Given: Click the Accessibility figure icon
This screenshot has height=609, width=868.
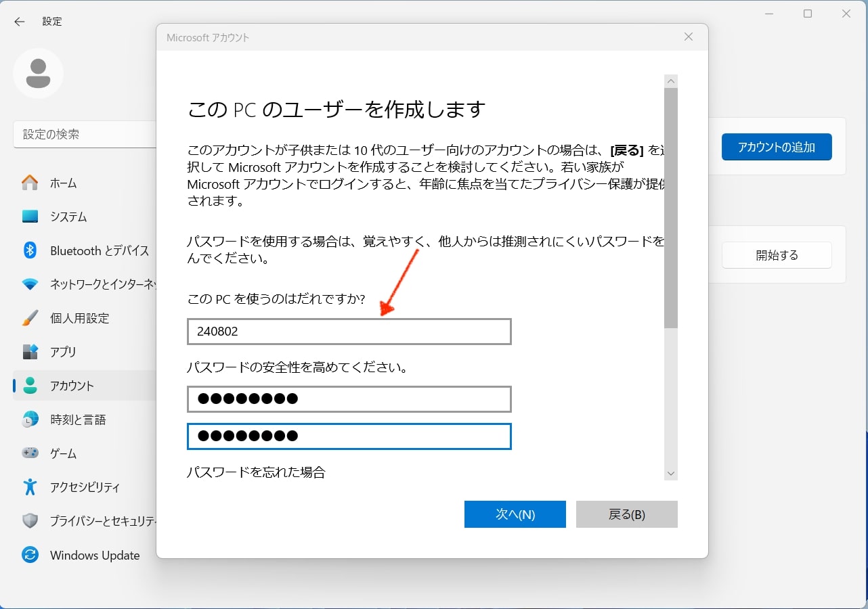Looking at the screenshot, I should pos(30,487).
